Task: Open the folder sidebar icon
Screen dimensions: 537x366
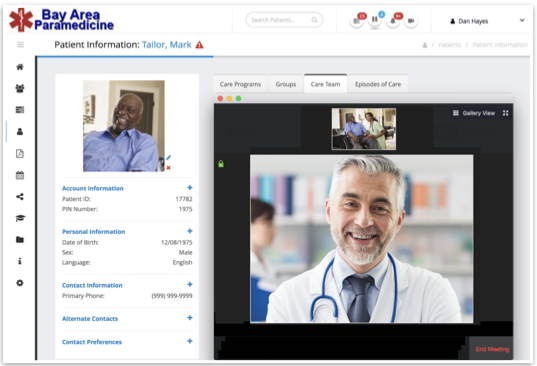Action: tap(20, 240)
